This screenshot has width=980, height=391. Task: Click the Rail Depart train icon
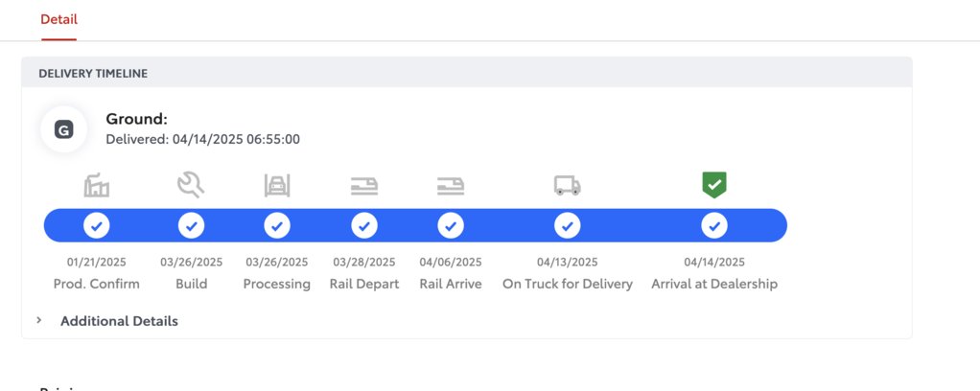[364, 186]
